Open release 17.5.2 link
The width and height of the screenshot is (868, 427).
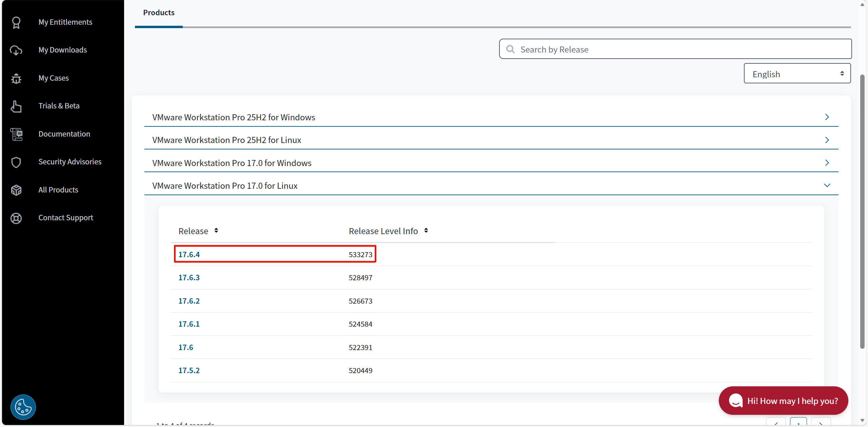(x=189, y=370)
